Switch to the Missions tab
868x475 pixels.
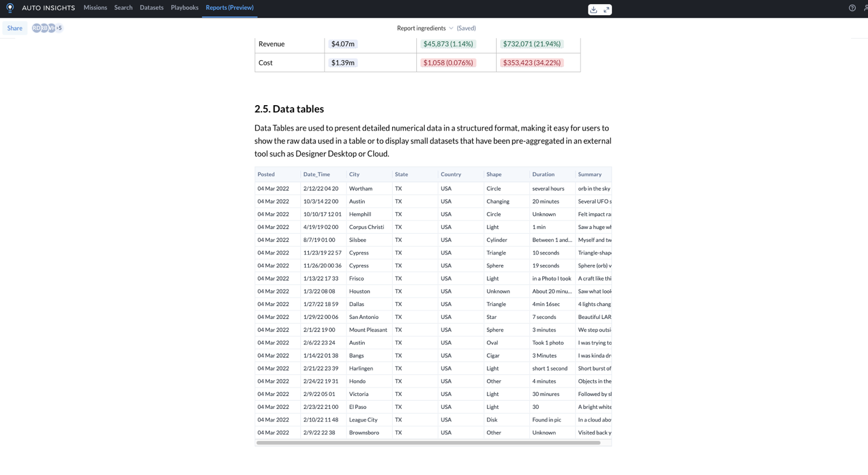pos(95,8)
